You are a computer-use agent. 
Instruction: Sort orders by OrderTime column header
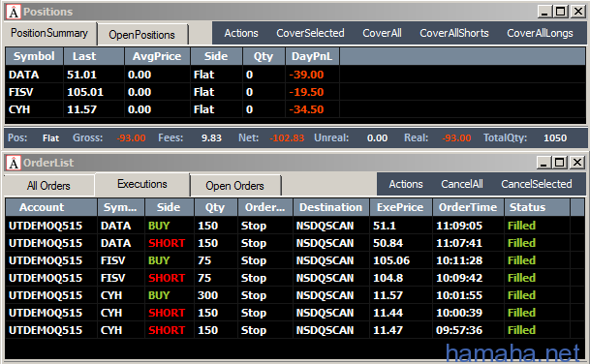(x=468, y=207)
